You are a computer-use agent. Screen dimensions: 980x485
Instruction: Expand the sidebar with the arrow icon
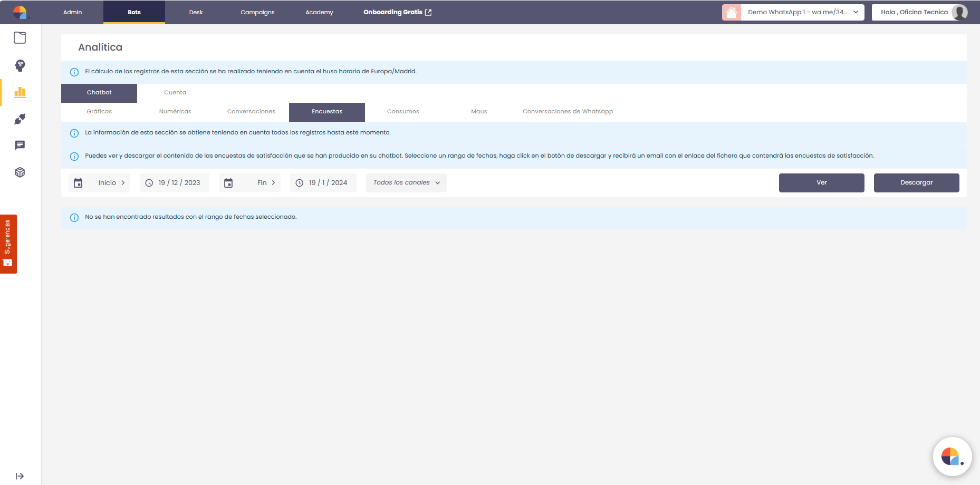20,476
